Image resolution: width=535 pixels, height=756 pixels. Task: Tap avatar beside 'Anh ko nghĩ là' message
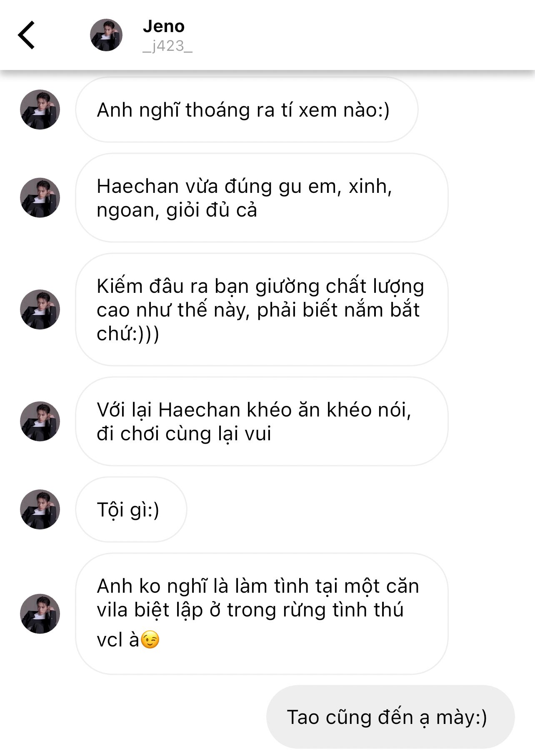pyautogui.click(x=40, y=614)
